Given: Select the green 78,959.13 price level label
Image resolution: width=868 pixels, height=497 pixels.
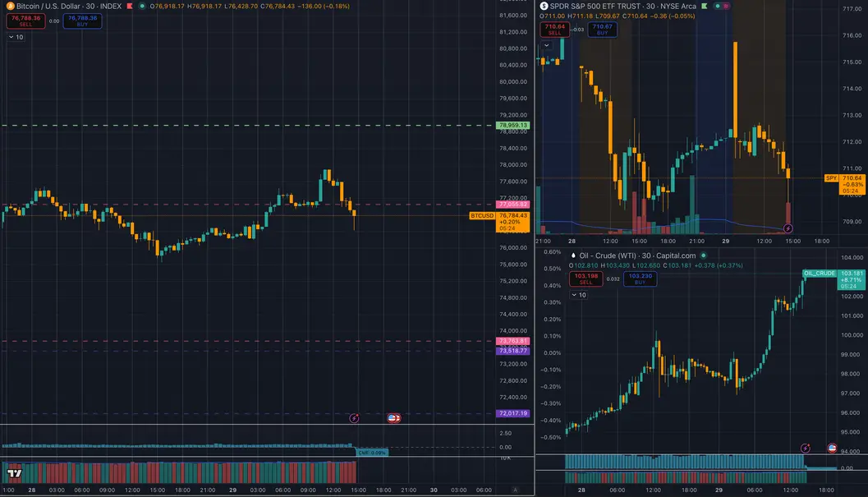Looking at the screenshot, I should 512,125.
